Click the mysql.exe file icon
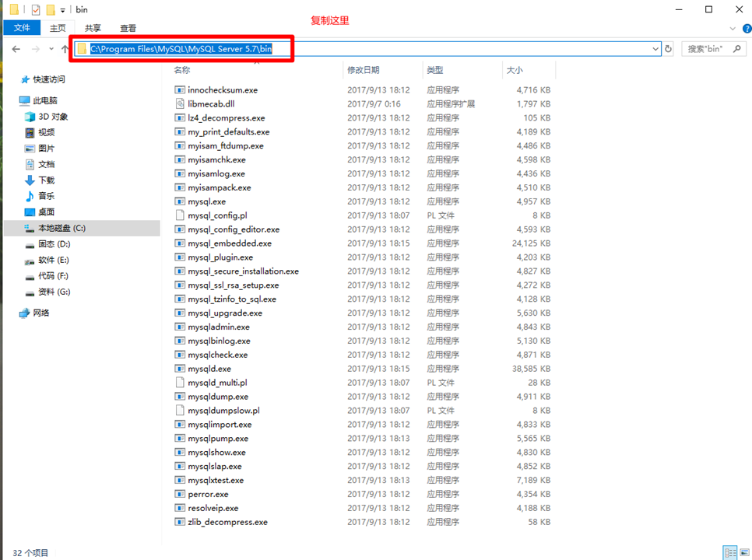 180,201
